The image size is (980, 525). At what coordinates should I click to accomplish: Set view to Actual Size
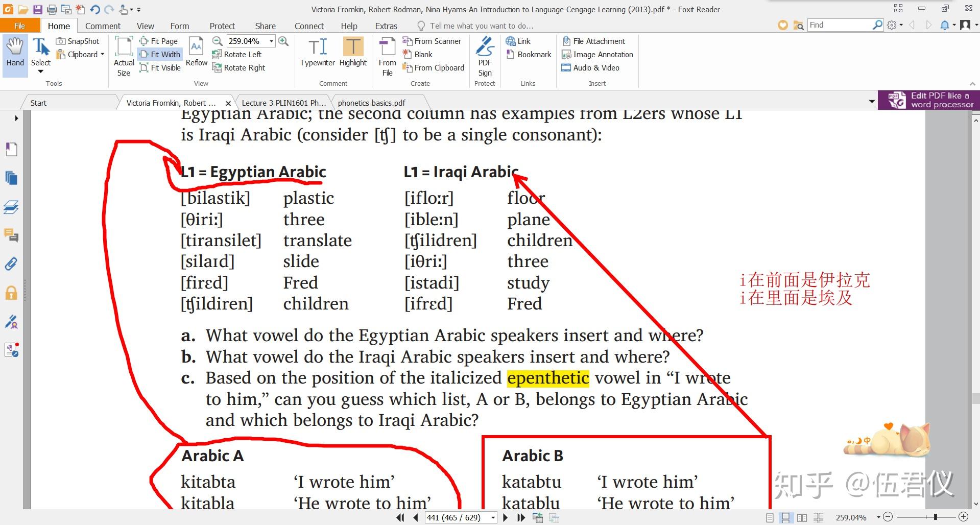[x=124, y=57]
